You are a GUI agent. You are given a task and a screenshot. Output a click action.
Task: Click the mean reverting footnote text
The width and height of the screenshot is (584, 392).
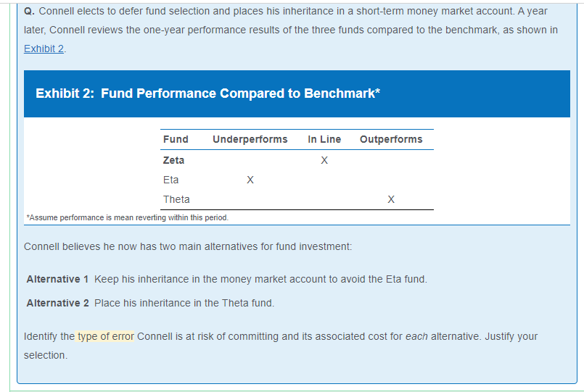coord(128,217)
